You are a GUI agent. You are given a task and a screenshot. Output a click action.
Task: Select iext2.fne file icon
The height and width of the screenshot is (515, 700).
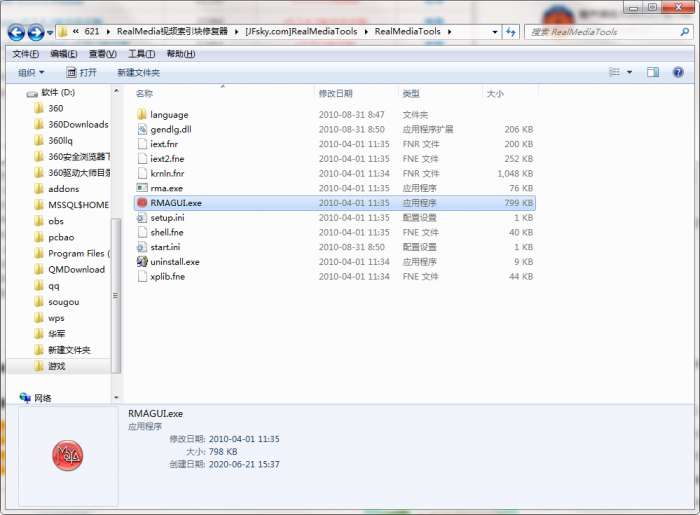(x=142, y=159)
